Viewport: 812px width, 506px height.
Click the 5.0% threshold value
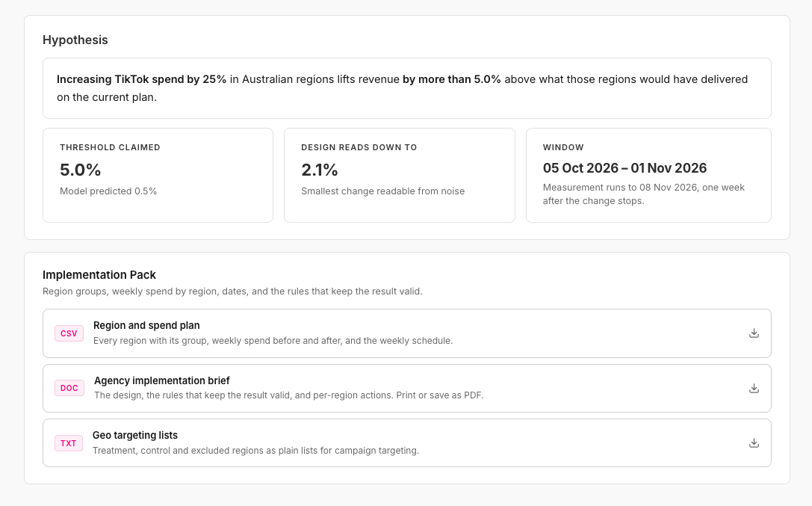tap(80, 170)
